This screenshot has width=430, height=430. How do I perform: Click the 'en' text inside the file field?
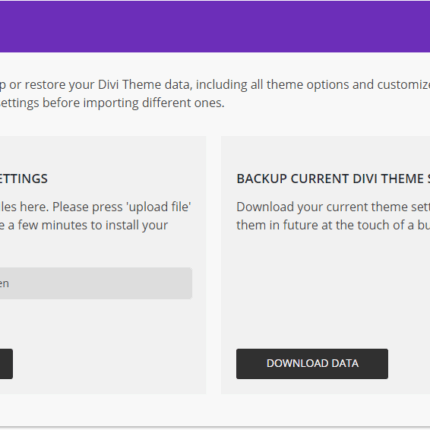[x=4, y=284]
